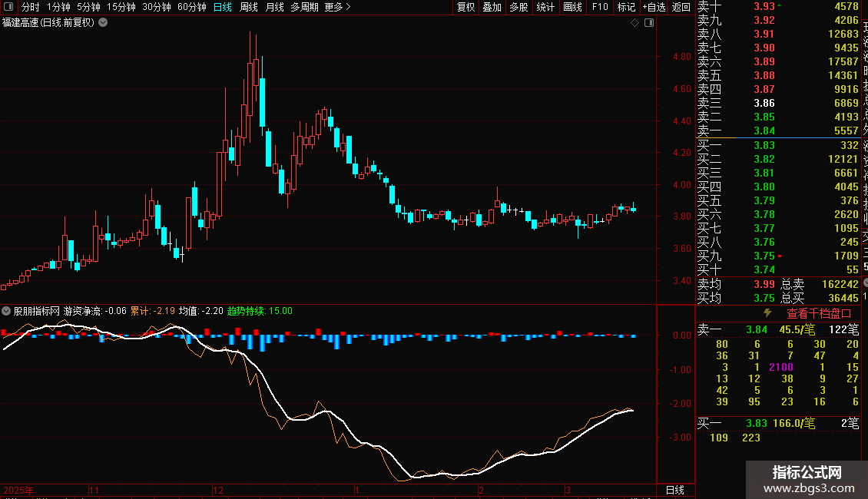
Task: Click the 11 month marker on time axis
Action: (x=94, y=490)
